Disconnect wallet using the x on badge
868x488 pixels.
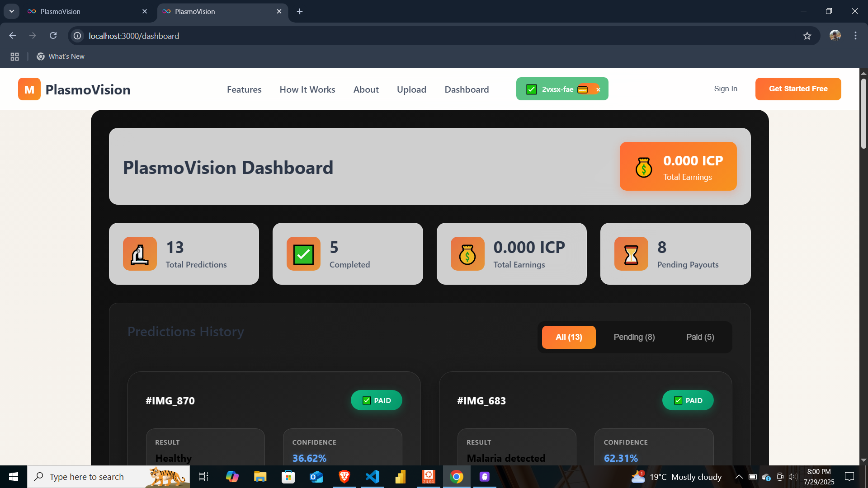click(x=598, y=89)
